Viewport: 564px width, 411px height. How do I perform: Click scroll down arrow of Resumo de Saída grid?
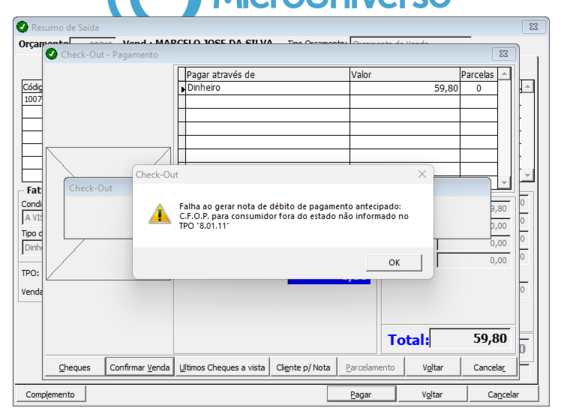click(527, 175)
